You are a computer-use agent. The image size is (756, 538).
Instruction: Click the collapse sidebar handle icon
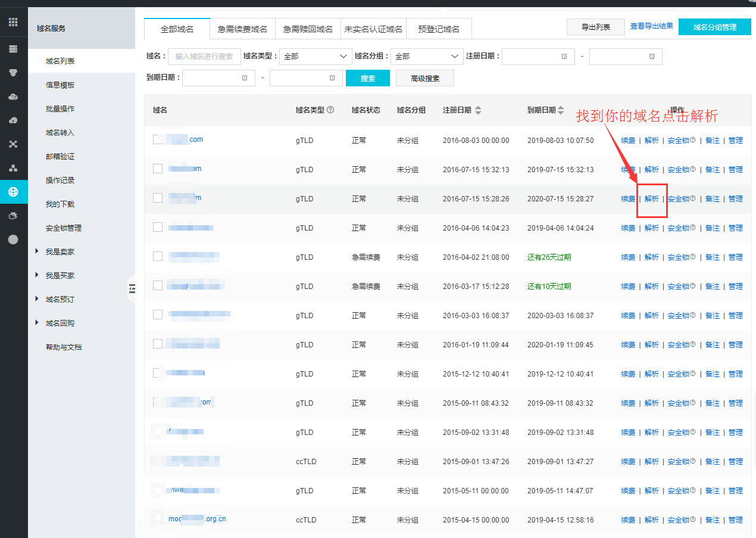pyautogui.click(x=132, y=288)
